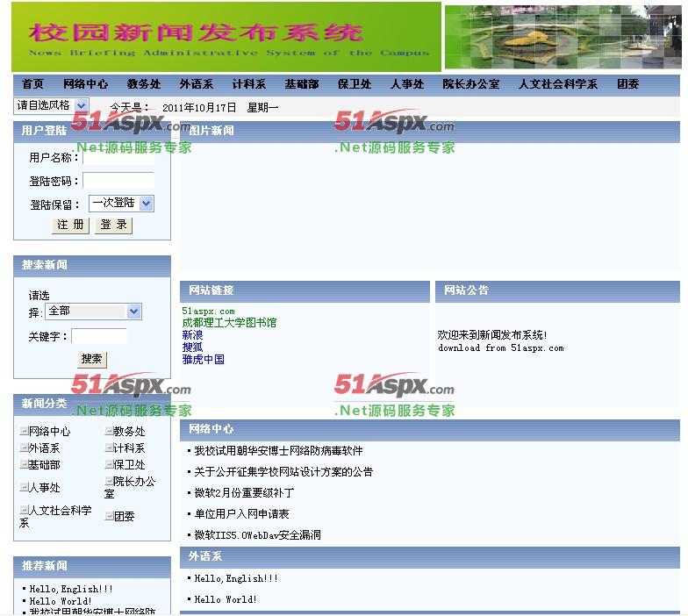Click the 欢迎来到新闻发布系统! announcement text
This screenshot has width=688, height=616.
coord(491,335)
